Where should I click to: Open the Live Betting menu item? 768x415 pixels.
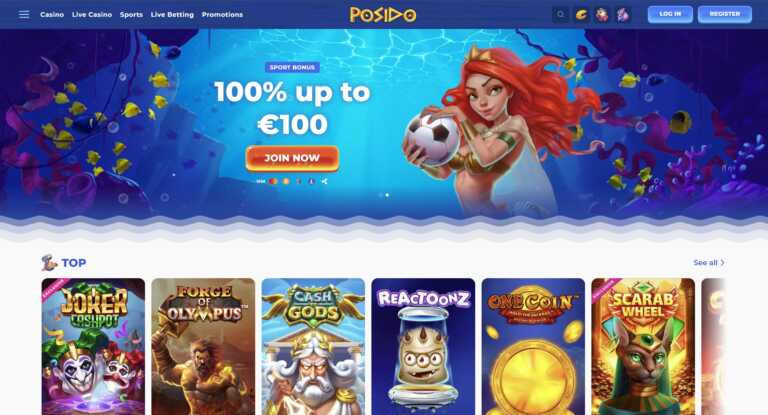click(x=172, y=15)
